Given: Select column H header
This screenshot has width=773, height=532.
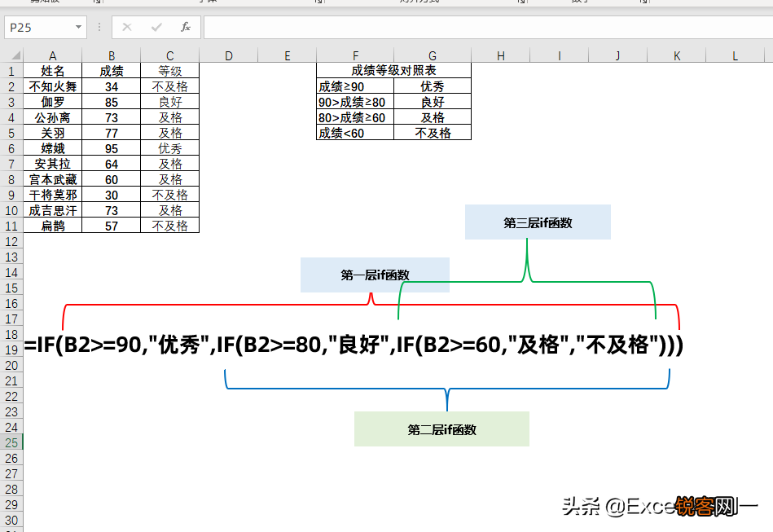Looking at the screenshot, I should tap(501, 55).
